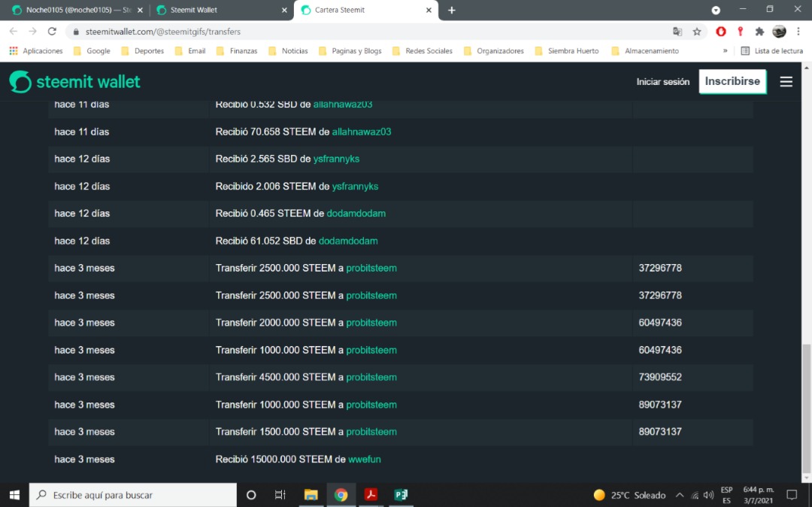Click browser forward arrow
The image size is (812, 507).
tap(32, 32)
